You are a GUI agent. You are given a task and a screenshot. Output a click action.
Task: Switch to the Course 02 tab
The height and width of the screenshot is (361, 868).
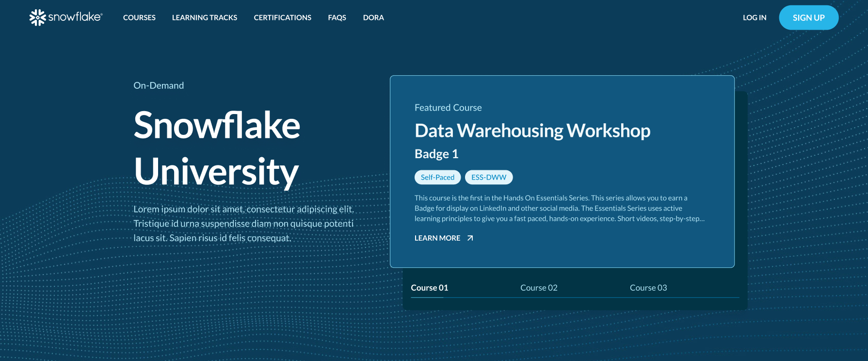click(539, 288)
